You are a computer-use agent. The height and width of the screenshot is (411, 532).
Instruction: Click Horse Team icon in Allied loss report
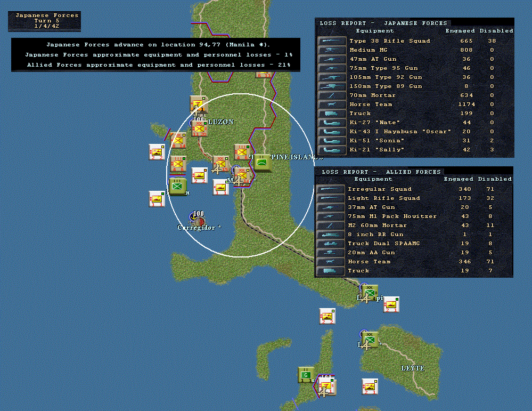click(x=331, y=262)
